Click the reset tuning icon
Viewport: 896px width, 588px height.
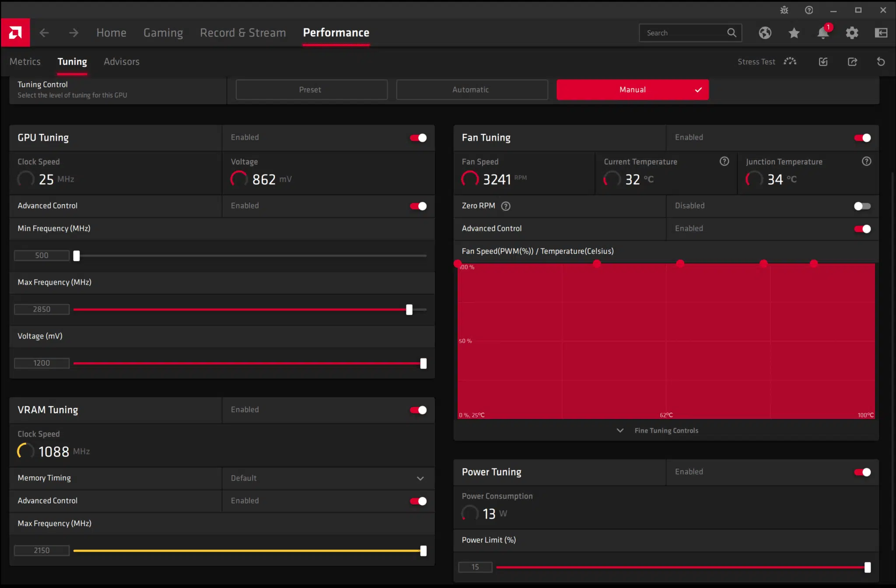click(881, 62)
